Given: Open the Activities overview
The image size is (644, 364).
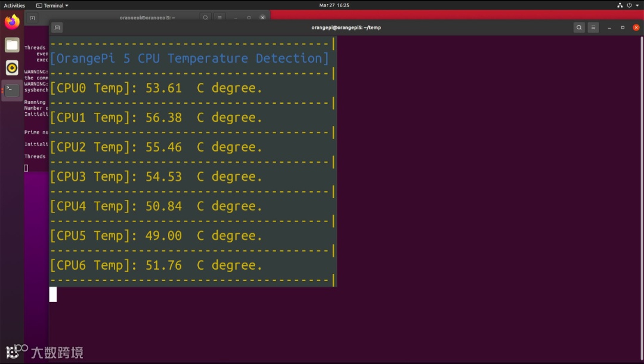Looking at the screenshot, I should (x=14, y=5).
